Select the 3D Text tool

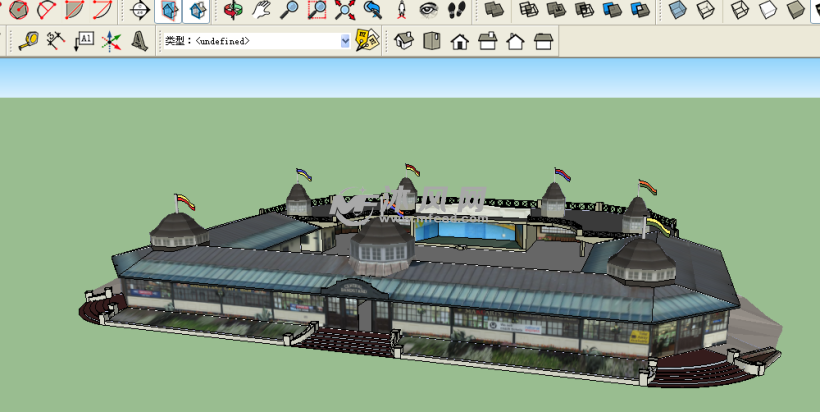pyautogui.click(x=140, y=41)
